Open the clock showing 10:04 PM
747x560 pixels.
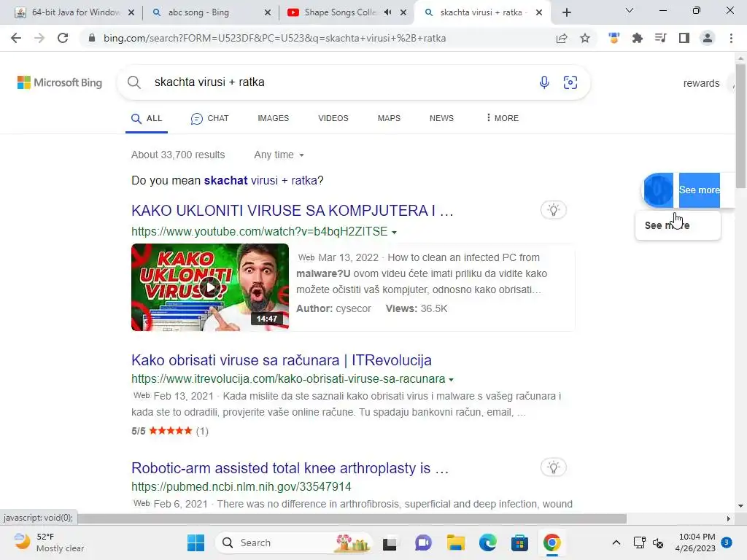[695, 542]
